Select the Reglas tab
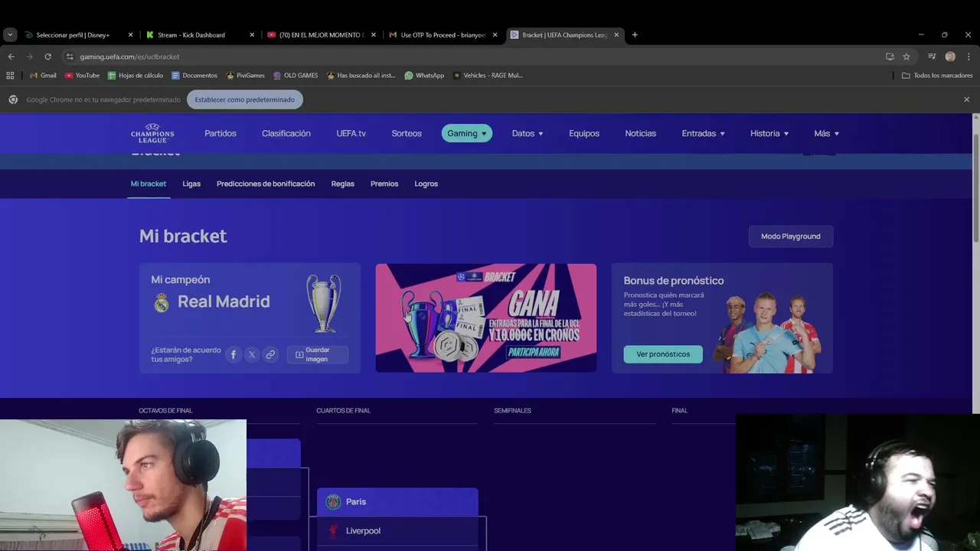Image resolution: width=980 pixels, height=551 pixels. coord(343,184)
